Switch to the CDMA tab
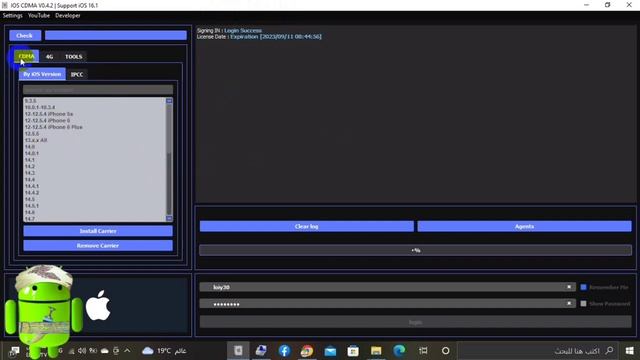Image resolution: width=640 pixels, height=360 pixels. click(x=27, y=56)
